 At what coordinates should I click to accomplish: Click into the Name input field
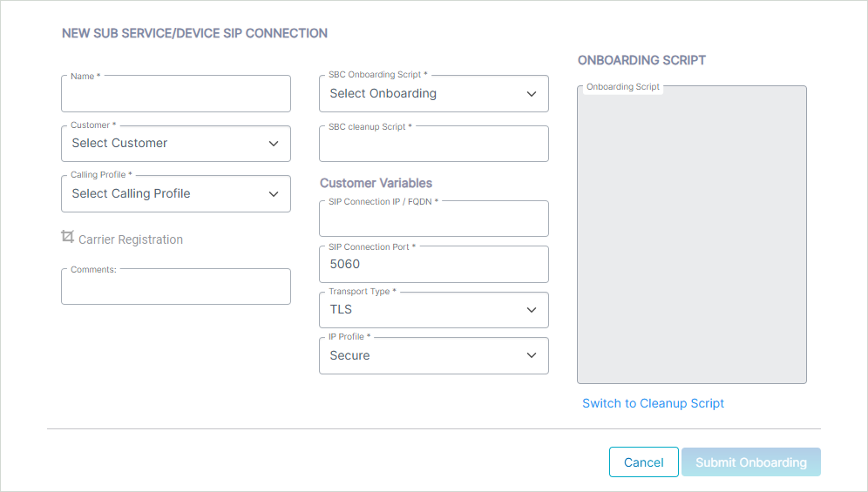(x=176, y=94)
